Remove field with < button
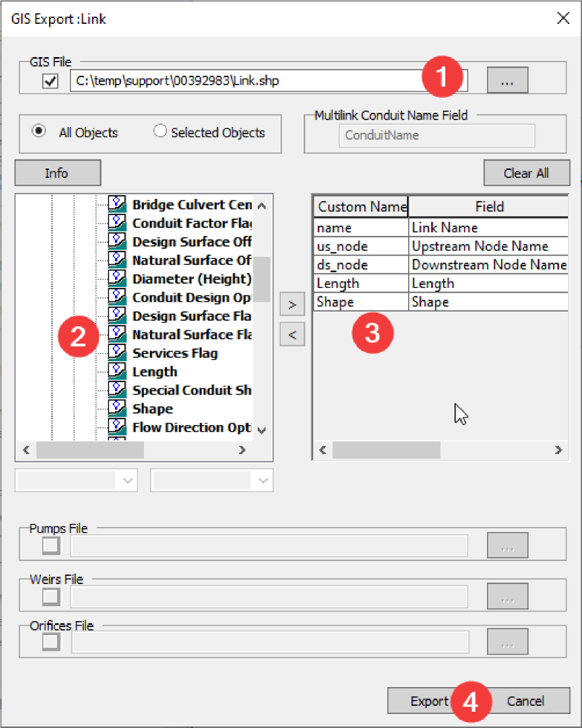Screen dimensions: 582x728 pos(292,334)
